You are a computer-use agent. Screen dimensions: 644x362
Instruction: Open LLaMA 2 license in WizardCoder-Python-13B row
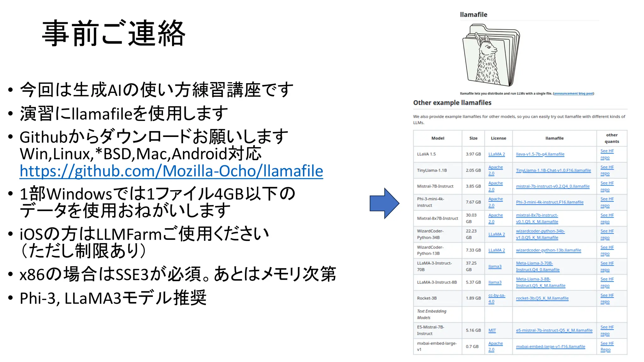pyautogui.click(x=497, y=250)
